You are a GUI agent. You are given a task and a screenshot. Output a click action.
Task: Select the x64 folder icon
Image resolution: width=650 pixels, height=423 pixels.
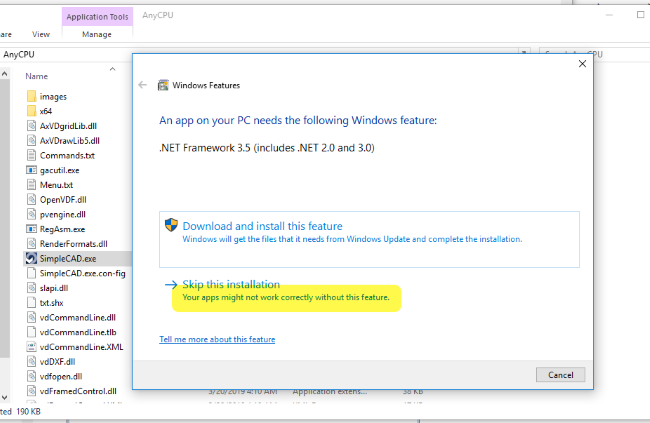[31, 111]
